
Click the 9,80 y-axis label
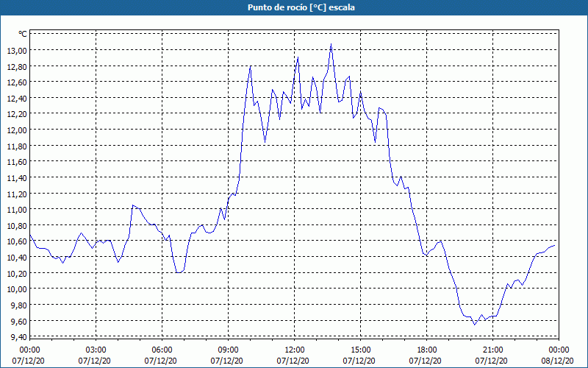point(19,305)
